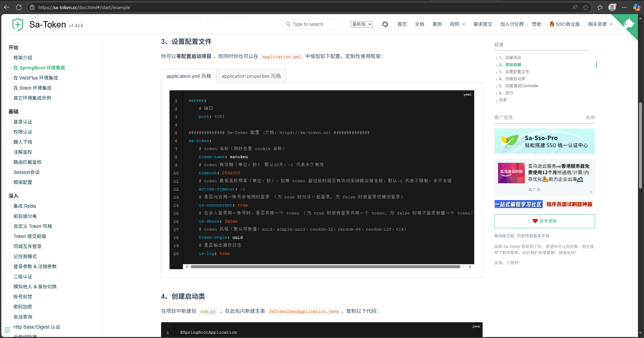Open 踢人下线 in sidebar
The height and width of the screenshot is (338, 644).
click(x=23, y=142)
